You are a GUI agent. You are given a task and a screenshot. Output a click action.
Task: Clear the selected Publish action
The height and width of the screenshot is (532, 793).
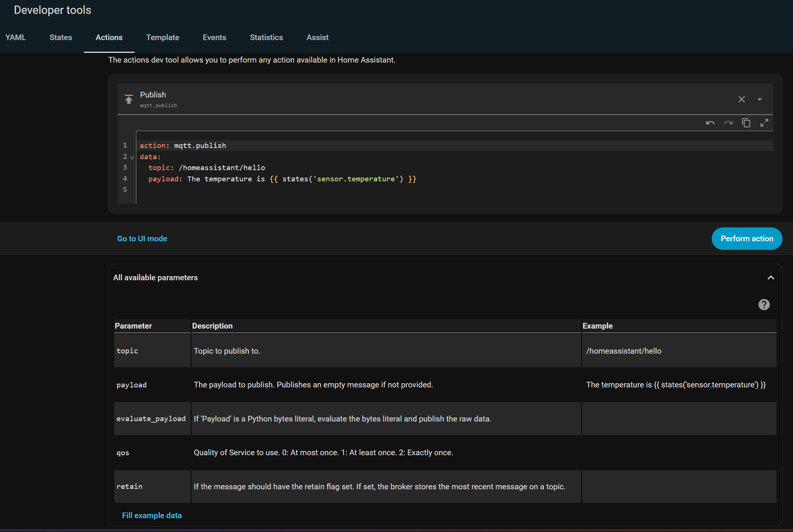pyautogui.click(x=741, y=99)
